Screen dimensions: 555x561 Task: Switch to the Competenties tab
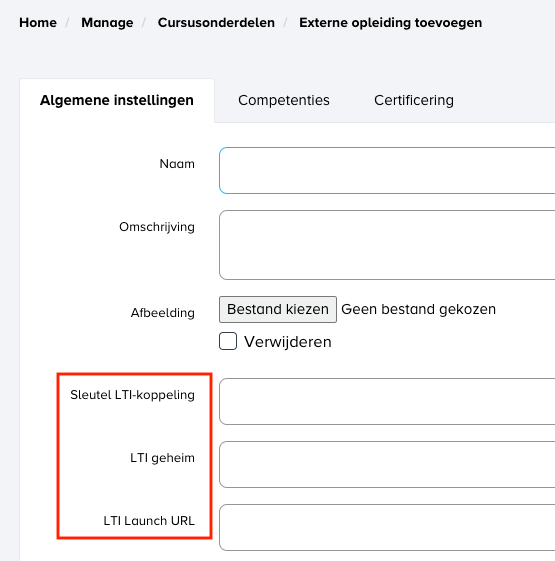tap(284, 101)
